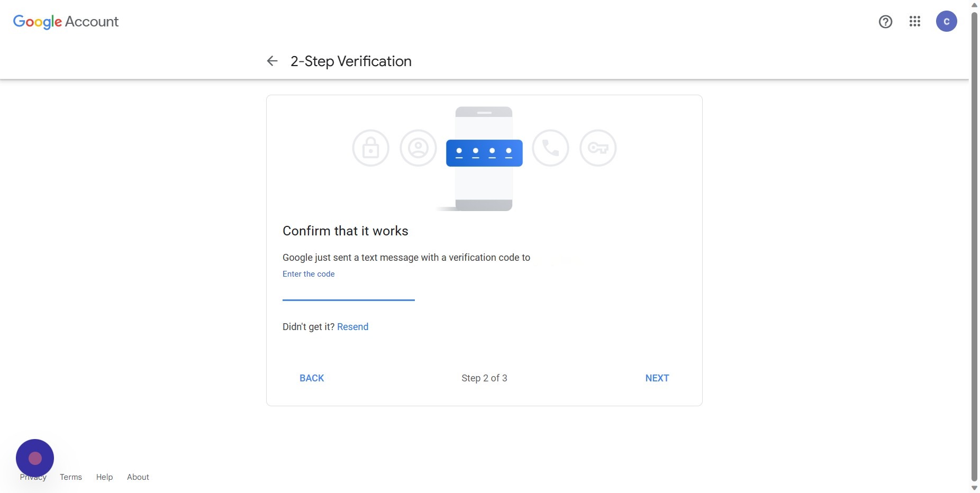Click the person profile illustration icon
980x493 pixels.
pos(418,148)
